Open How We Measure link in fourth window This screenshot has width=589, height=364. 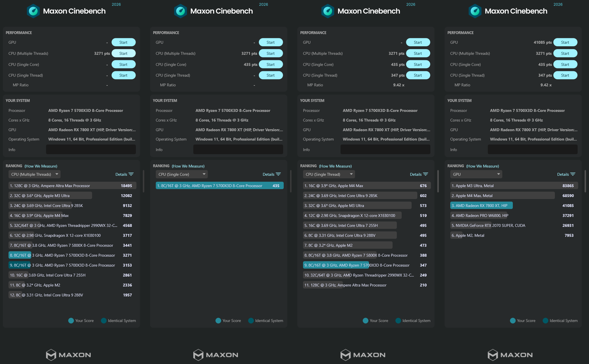(483, 166)
